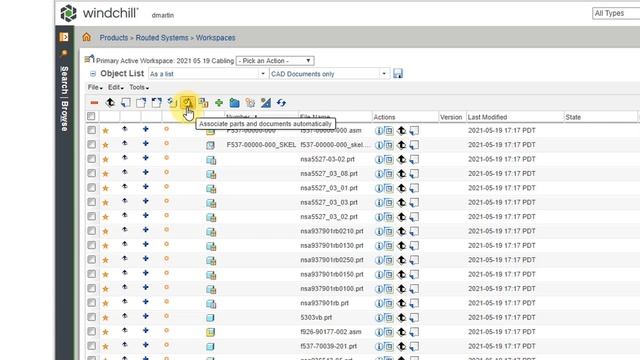Click the Check Out toolbar icon
This screenshot has width=640, height=360.
tap(141, 103)
